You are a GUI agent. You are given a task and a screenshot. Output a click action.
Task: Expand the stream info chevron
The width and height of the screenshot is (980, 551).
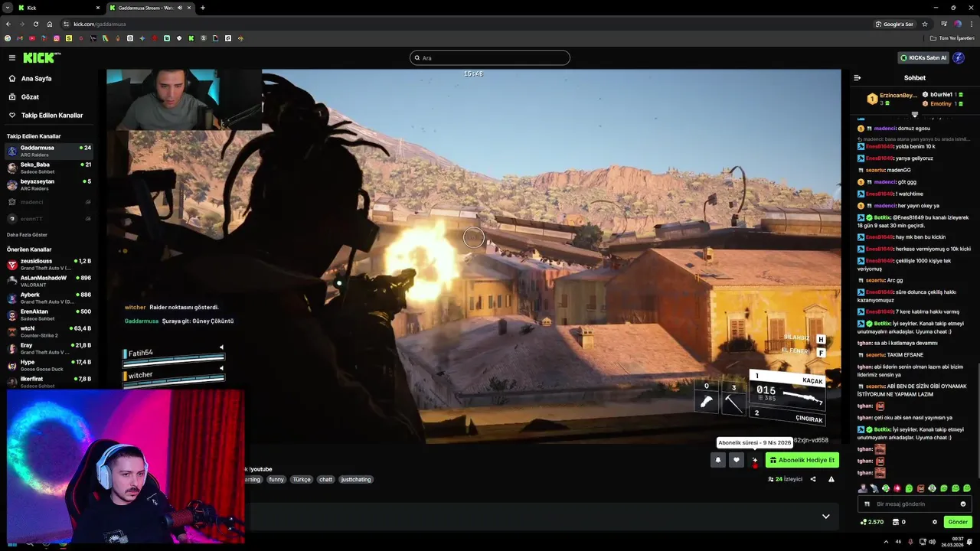(825, 517)
